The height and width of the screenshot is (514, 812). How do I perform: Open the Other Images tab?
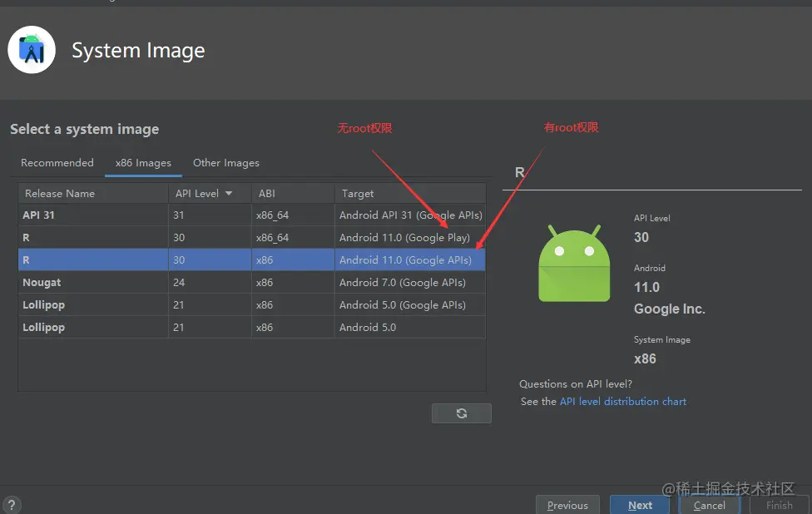(x=226, y=163)
